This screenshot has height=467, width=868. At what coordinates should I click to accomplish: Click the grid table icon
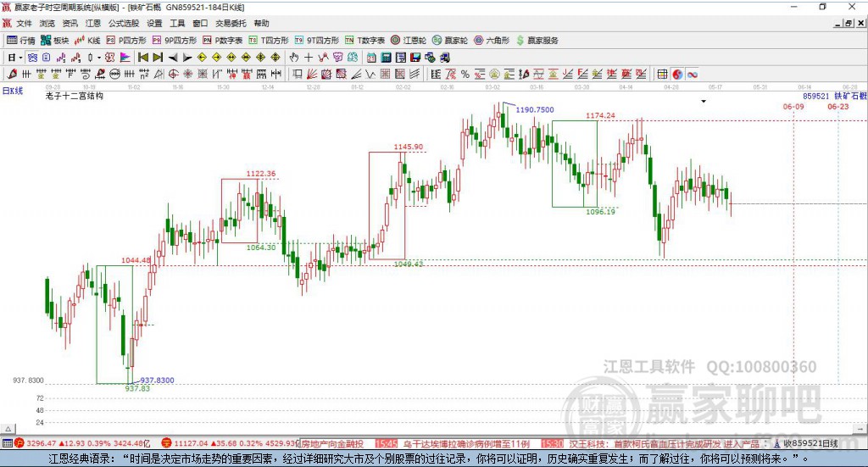pyautogui.click(x=662, y=74)
